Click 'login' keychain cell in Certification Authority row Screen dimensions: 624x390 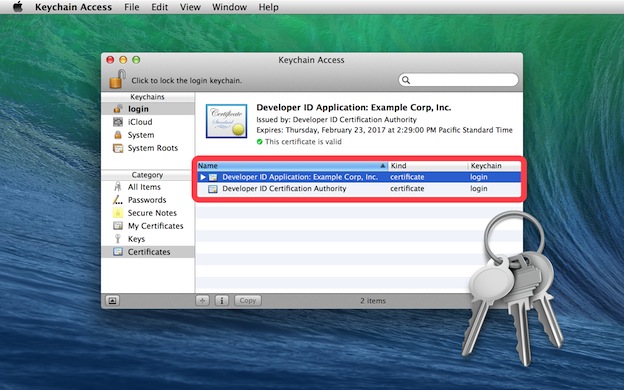[x=478, y=189]
